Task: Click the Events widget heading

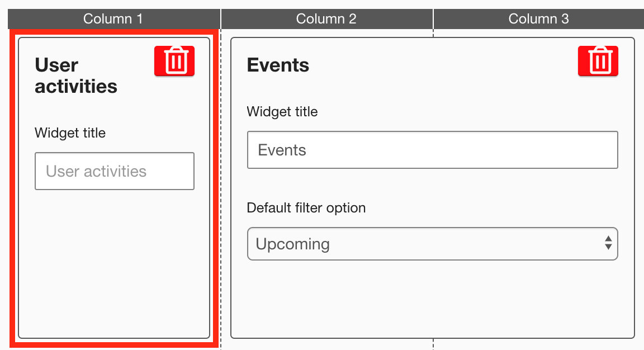Action: coord(278,65)
